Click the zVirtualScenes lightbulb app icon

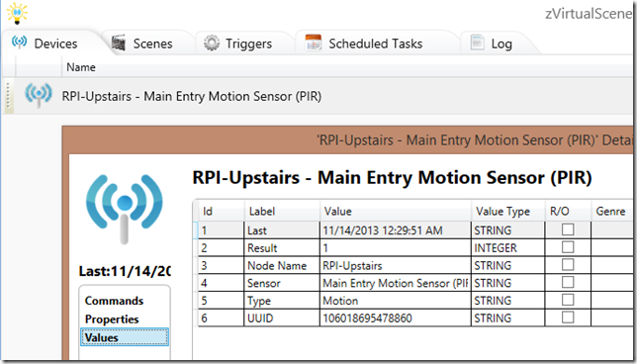[x=17, y=13]
